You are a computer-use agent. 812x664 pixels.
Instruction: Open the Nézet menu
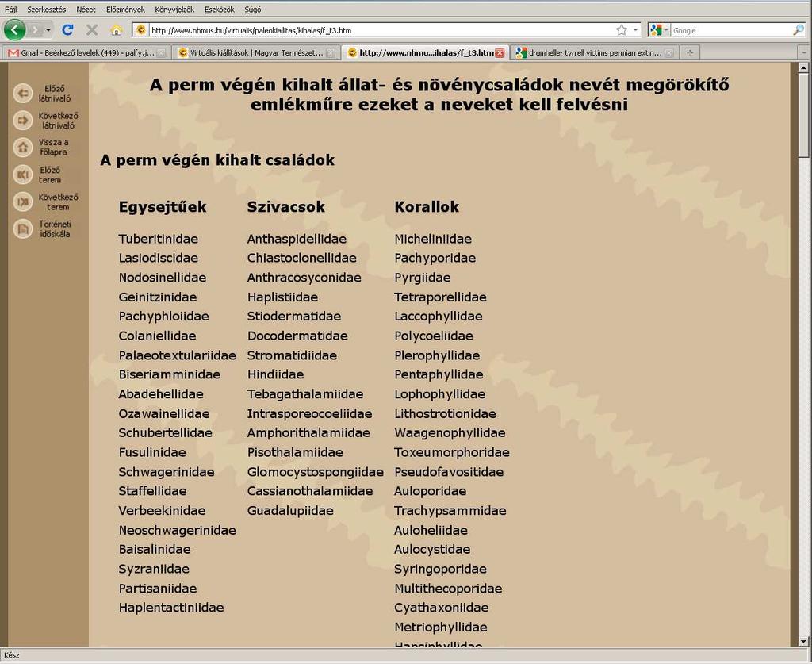[x=86, y=10]
